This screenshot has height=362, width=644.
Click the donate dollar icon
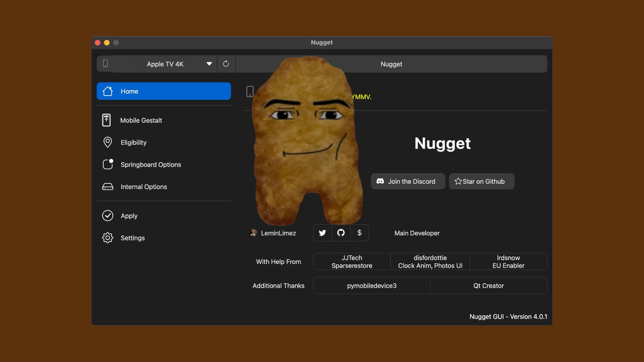click(359, 233)
